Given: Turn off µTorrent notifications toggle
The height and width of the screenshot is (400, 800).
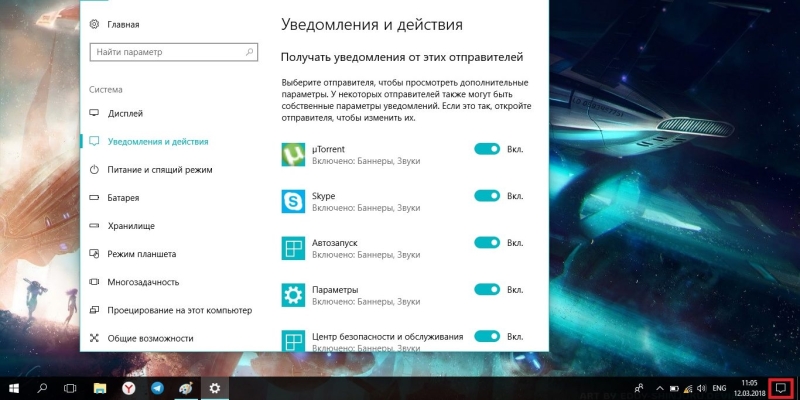Looking at the screenshot, I should tap(487, 149).
